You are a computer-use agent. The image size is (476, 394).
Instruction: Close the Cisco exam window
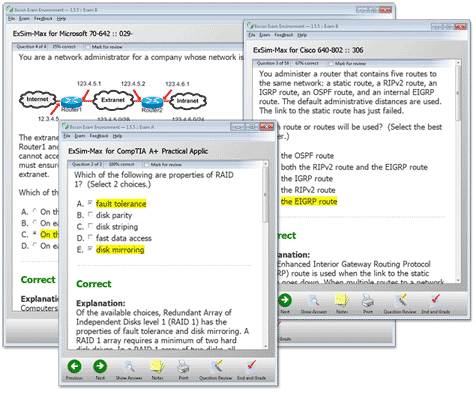click(461, 26)
